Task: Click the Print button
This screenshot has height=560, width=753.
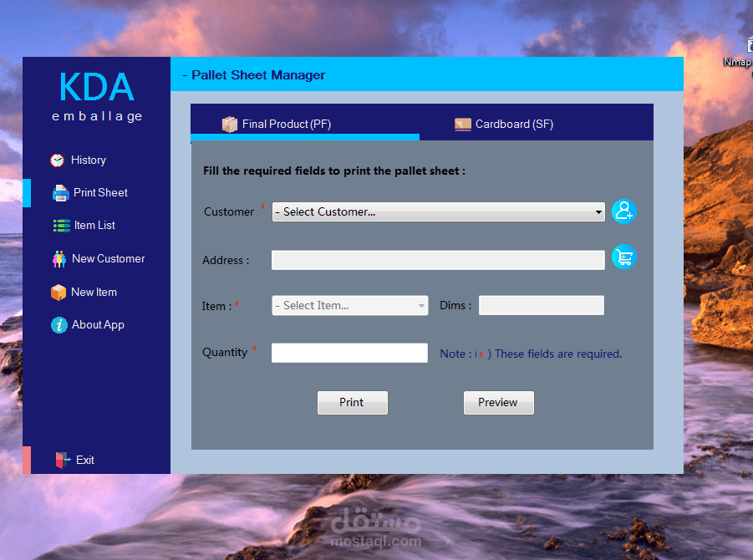Action: [353, 403]
